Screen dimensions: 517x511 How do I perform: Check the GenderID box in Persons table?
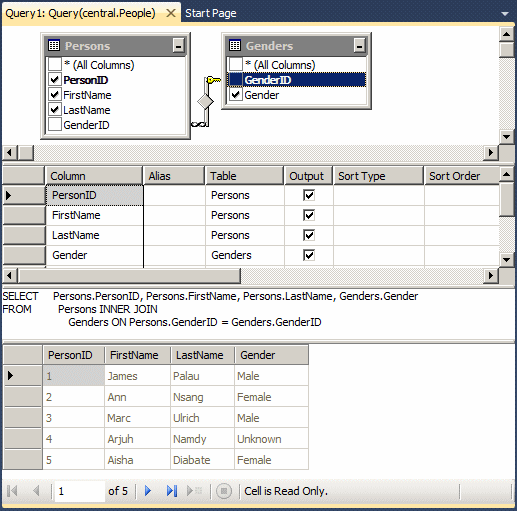click(55, 125)
